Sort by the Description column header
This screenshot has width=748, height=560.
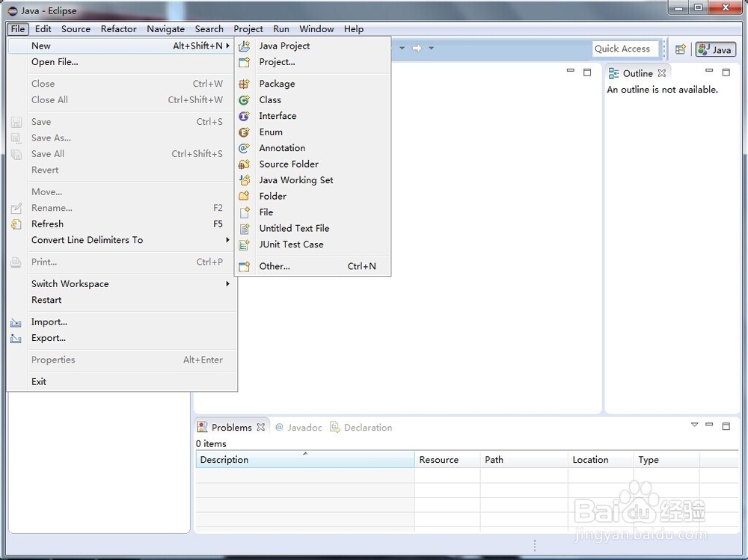[305, 459]
